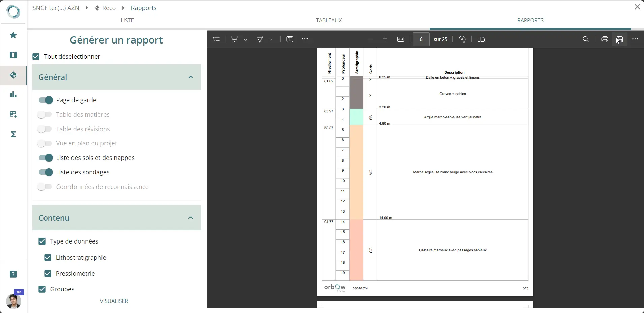
Task: Collapse the Contenu section
Action: click(x=191, y=218)
